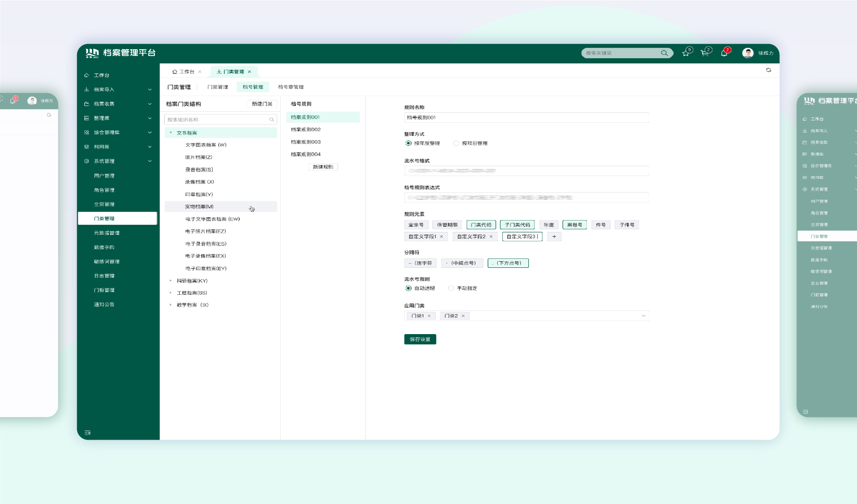Click the plus button to add rule element

click(x=554, y=237)
